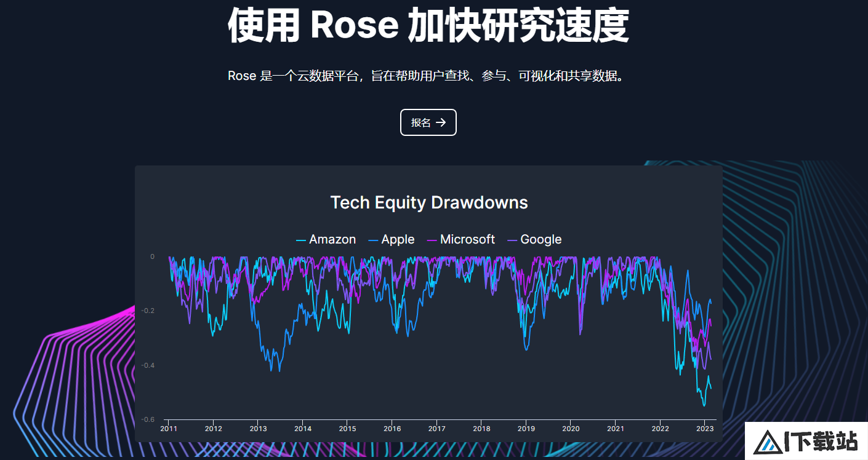Click the -0.4 y-axis label
This screenshot has width=868, height=460.
148,365
